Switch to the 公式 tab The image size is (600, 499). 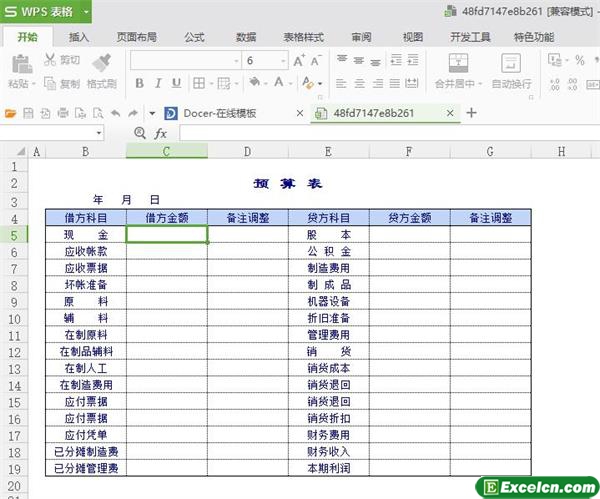pyautogui.click(x=194, y=37)
